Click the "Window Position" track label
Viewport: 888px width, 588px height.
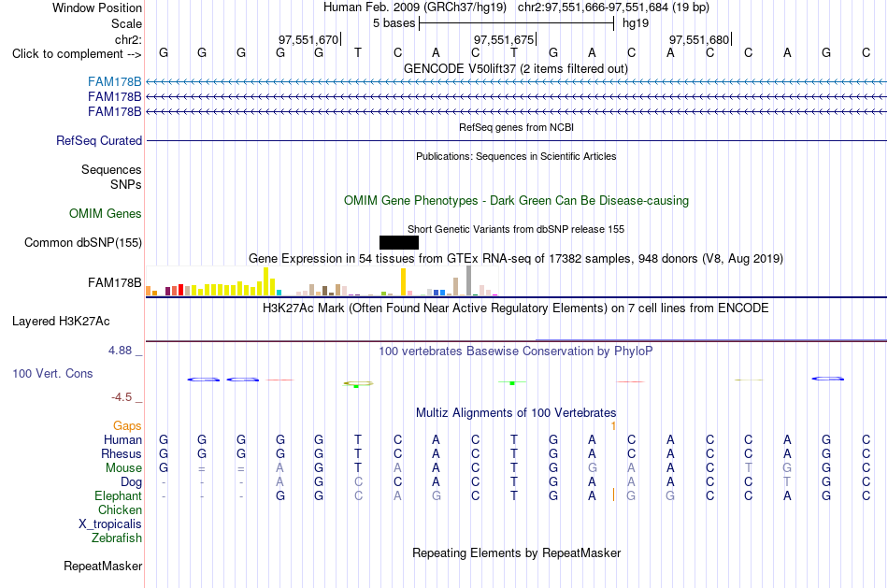point(97,7)
